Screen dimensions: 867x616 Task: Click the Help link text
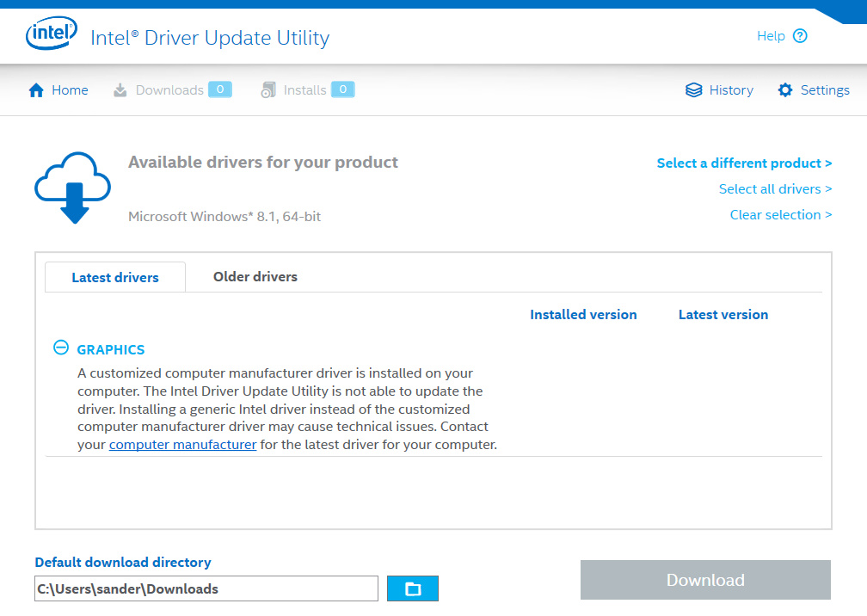[771, 36]
